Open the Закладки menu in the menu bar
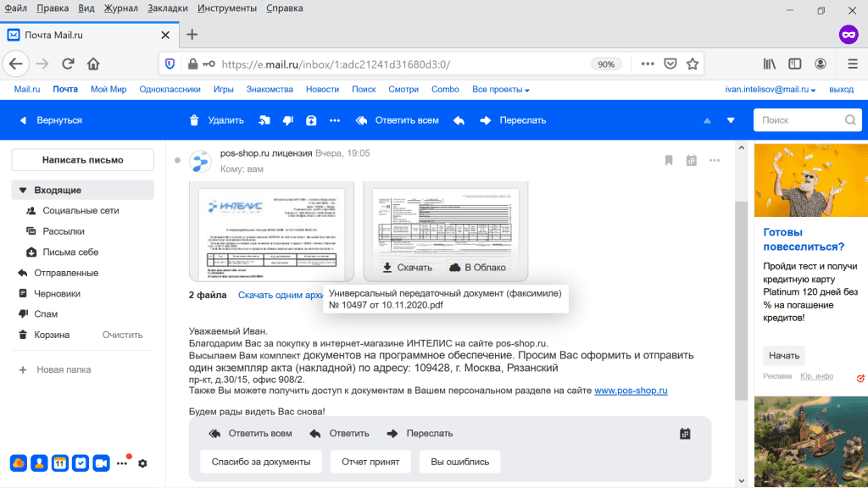This screenshot has height=488, width=868. [x=169, y=8]
